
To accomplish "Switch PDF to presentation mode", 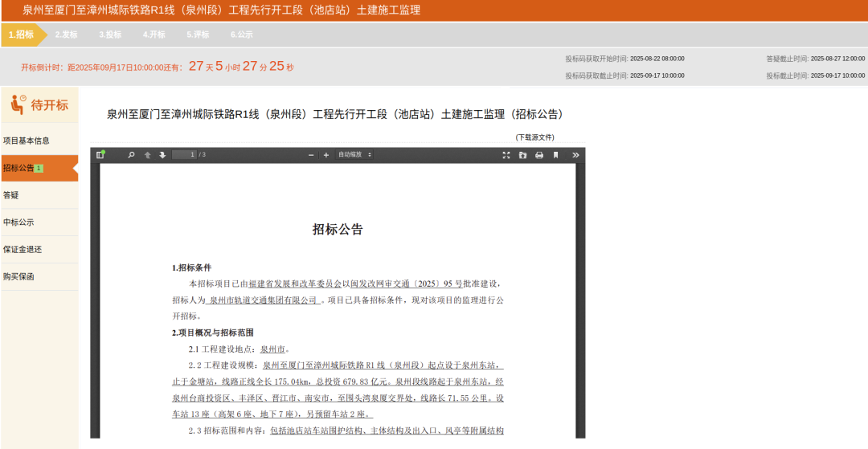I will [506, 155].
